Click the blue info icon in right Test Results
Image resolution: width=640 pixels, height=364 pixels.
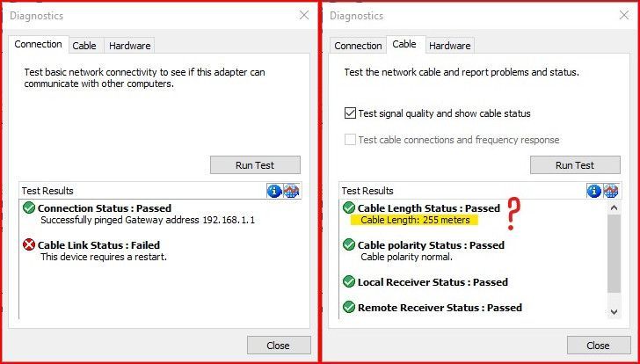pyautogui.click(x=594, y=191)
